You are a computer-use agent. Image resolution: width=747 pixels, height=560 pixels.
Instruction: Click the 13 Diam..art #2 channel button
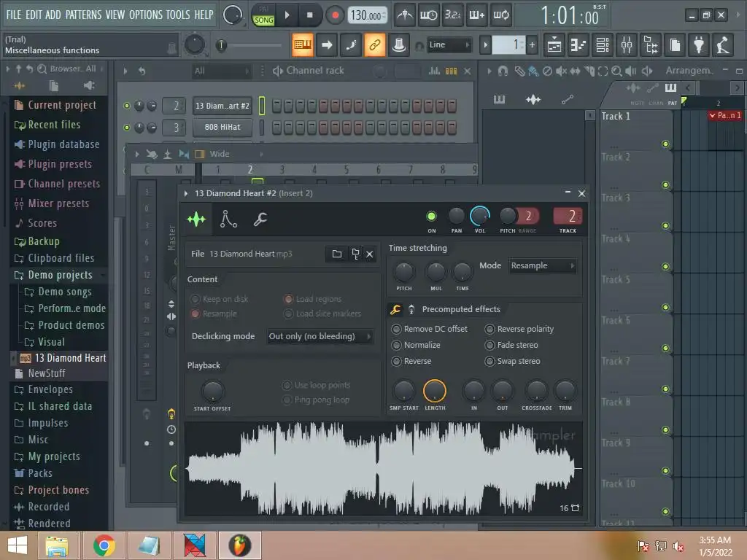click(x=222, y=106)
